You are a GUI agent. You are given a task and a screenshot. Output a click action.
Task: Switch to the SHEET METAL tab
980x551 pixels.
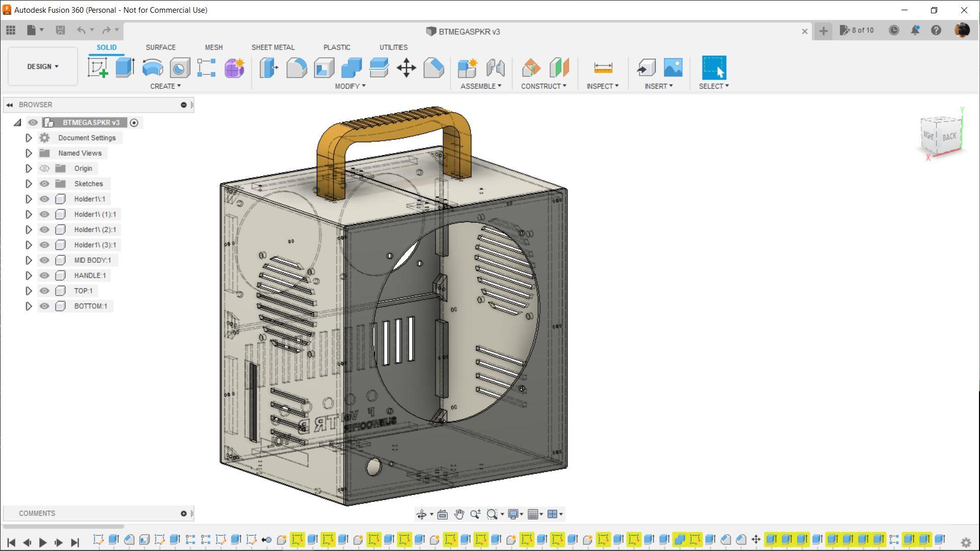click(x=273, y=47)
